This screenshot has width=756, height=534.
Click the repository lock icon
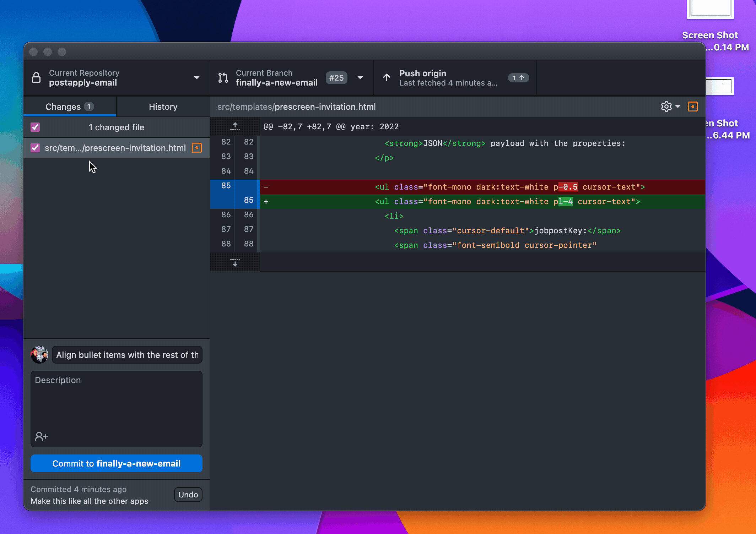[36, 77]
